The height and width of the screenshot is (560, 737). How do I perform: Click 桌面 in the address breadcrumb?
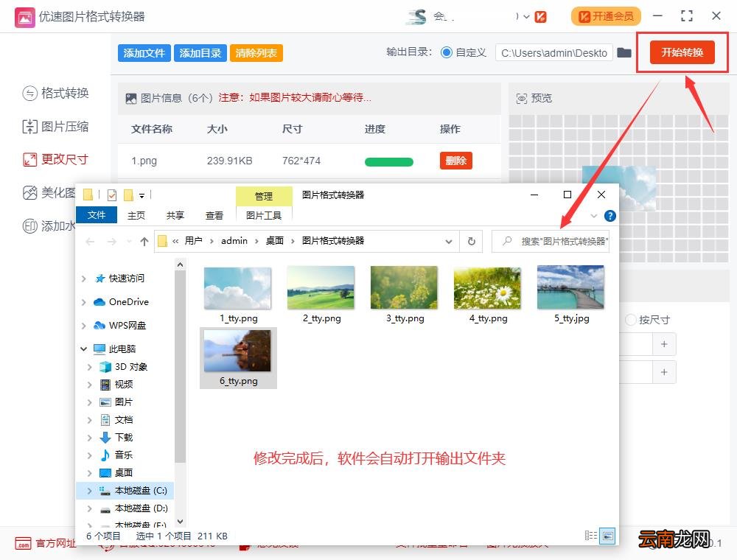pyautogui.click(x=274, y=241)
